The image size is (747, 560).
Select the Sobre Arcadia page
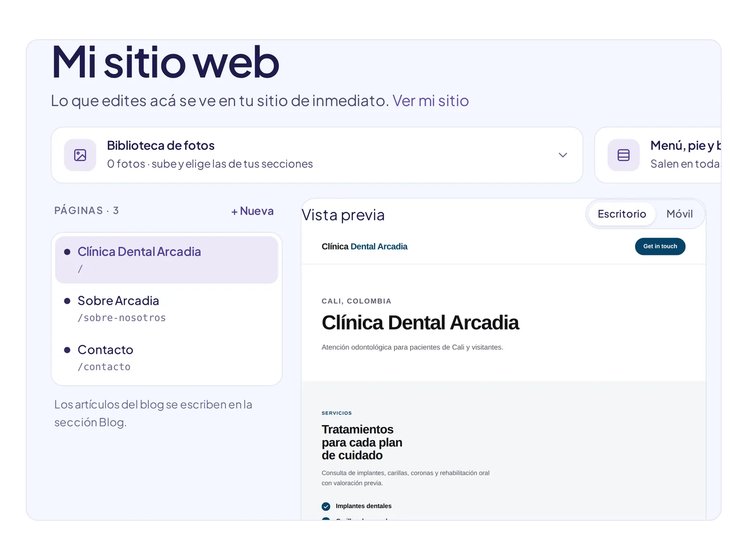click(x=167, y=308)
